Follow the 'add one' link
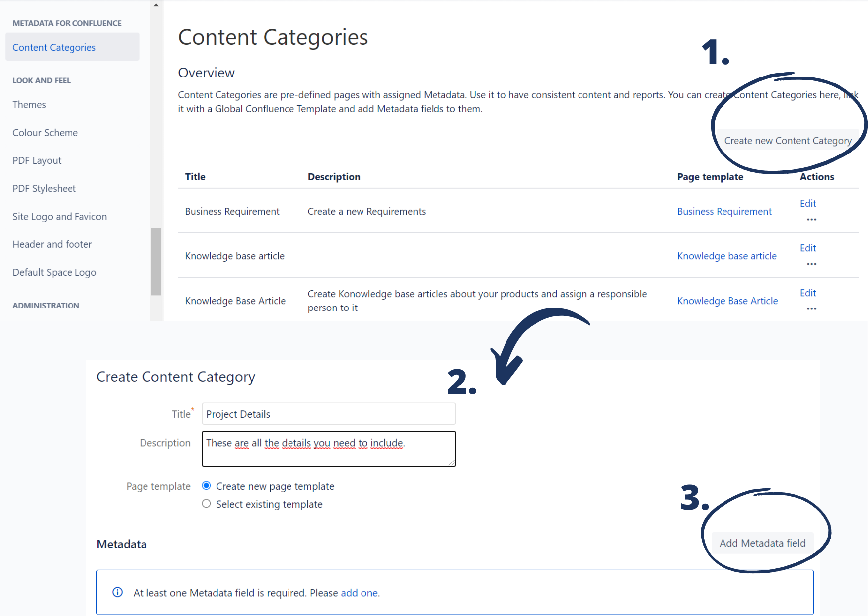The image size is (868, 616). [359, 593]
